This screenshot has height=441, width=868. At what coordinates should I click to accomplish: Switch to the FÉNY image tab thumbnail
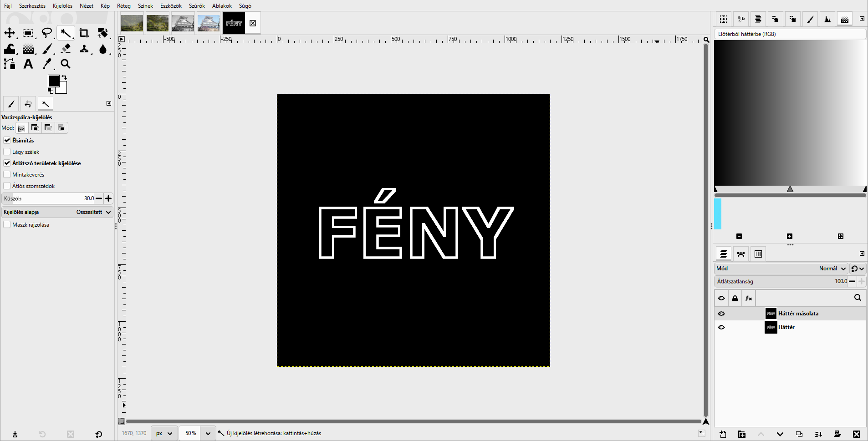(234, 23)
